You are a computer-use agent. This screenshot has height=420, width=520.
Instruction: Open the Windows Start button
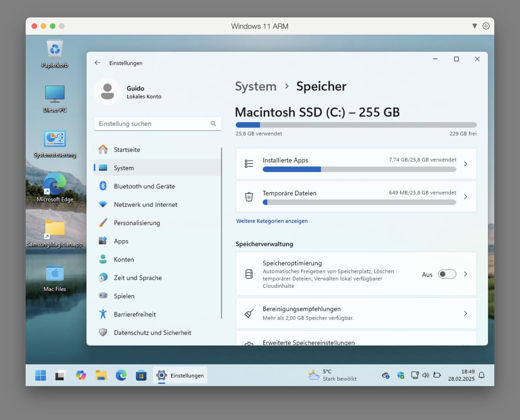(40, 375)
